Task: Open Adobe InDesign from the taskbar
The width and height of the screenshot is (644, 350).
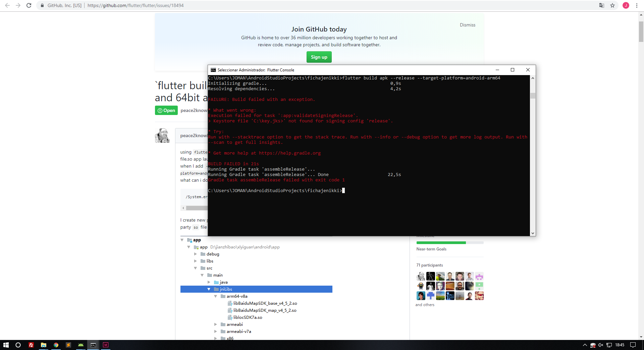Action: coord(106,345)
